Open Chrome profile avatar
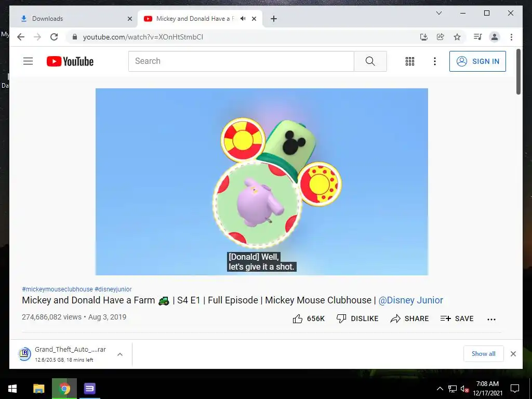This screenshot has height=399, width=532. (495, 37)
